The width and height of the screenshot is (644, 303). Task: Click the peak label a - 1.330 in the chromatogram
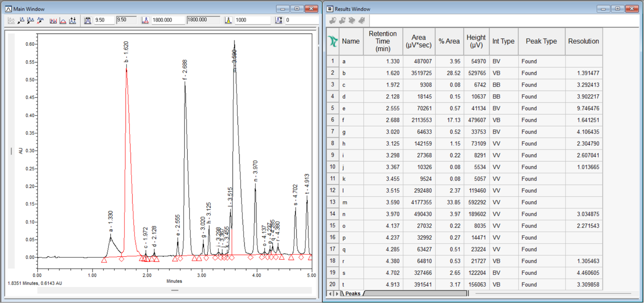(x=111, y=221)
